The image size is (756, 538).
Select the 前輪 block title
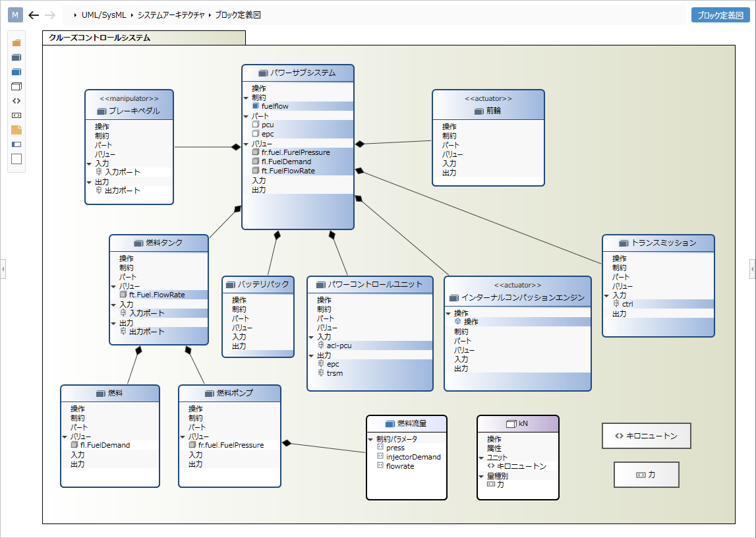(493, 111)
